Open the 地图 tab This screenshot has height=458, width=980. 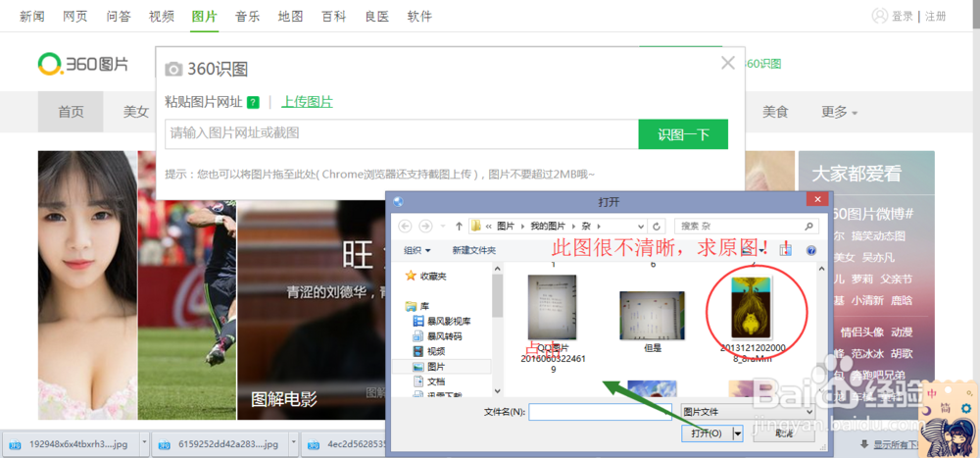pyautogui.click(x=291, y=17)
